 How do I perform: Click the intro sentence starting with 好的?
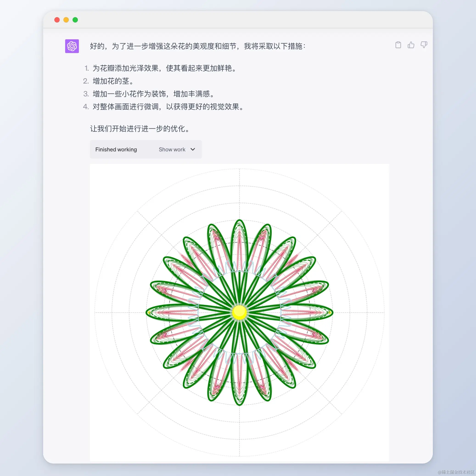coord(198,46)
